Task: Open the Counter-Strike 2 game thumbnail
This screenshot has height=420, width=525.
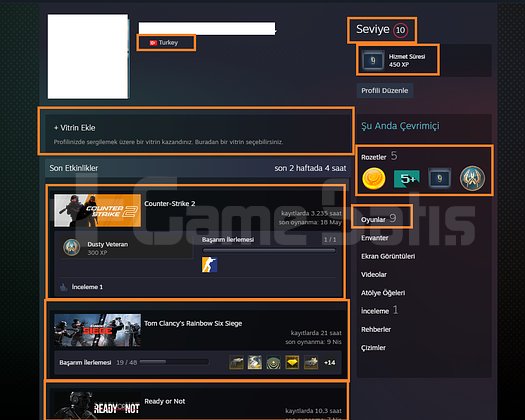Action: (97, 211)
